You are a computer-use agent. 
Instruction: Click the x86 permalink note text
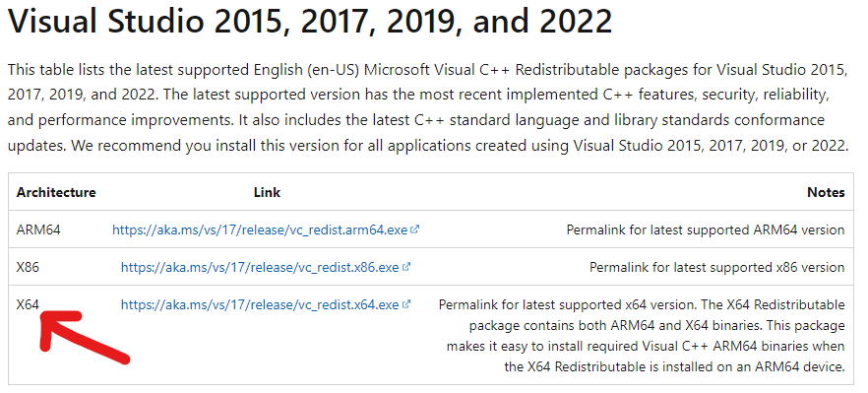(717, 267)
